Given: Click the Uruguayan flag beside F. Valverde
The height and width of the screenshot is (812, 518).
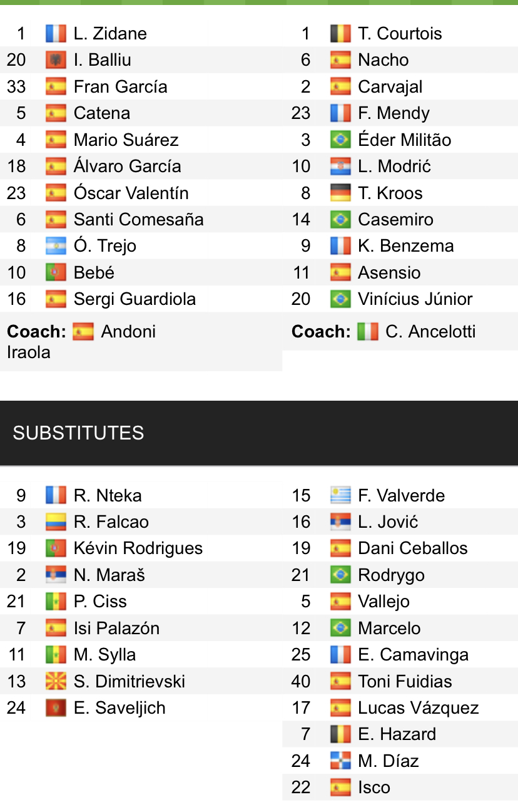Looking at the screenshot, I should click(340, 495).
